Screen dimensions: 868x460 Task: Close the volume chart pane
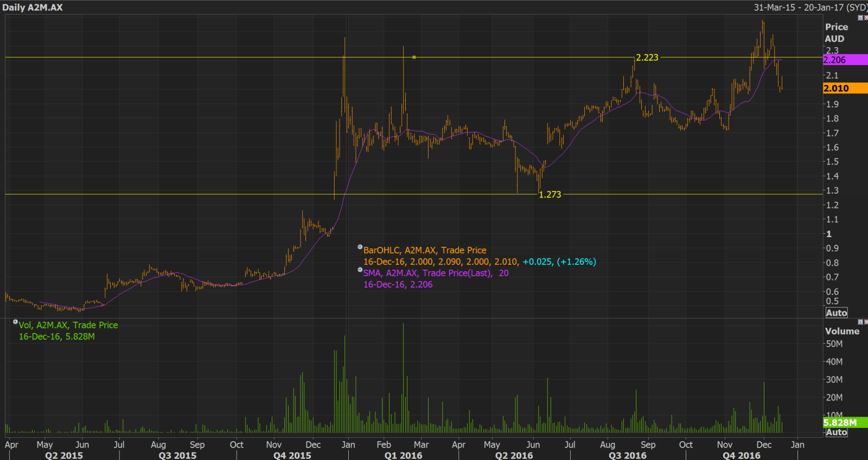click(x=866, y=322)
